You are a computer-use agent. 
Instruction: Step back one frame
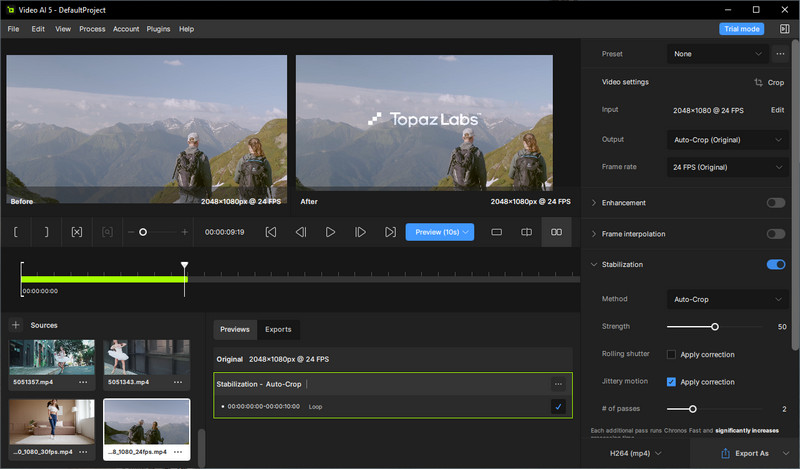(301, 232)
